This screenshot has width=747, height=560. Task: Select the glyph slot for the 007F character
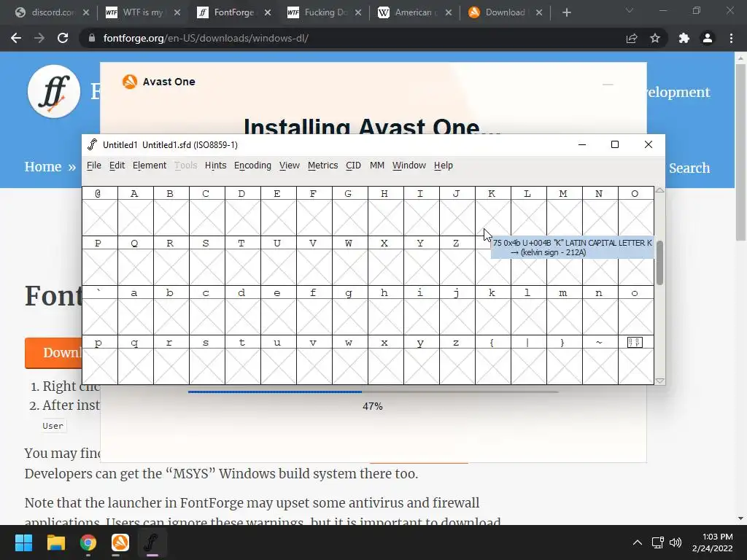point(636,366)
